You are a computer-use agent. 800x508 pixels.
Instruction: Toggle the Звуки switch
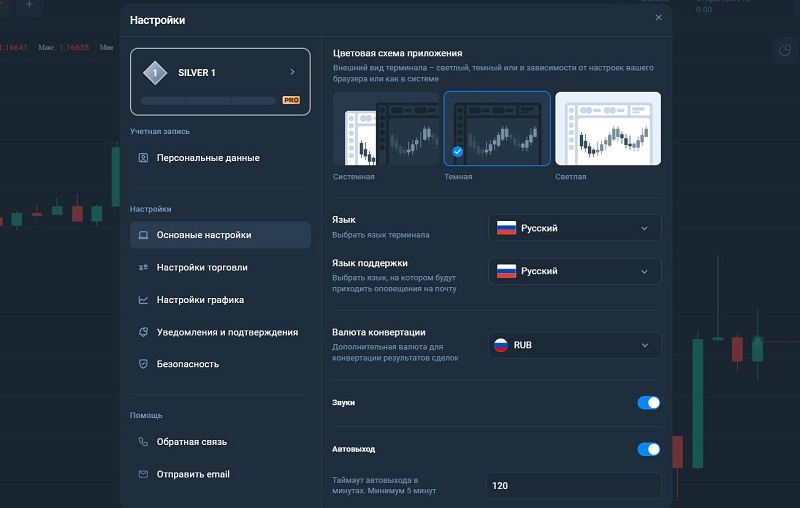tap(648, 403)
